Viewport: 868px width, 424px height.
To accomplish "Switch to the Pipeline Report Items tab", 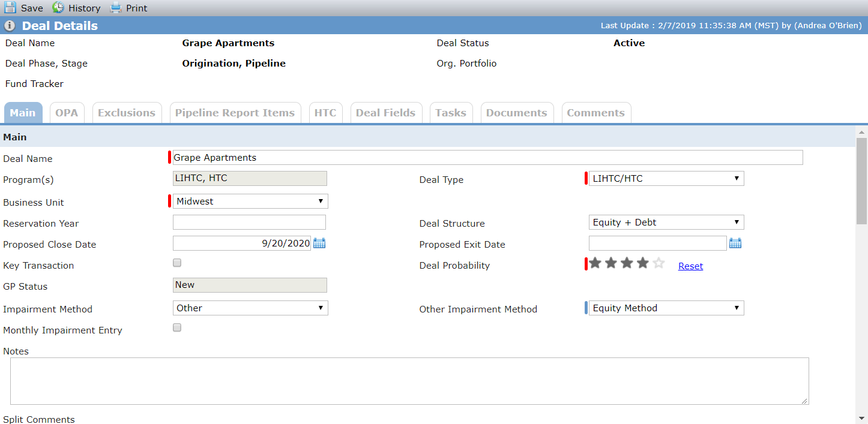I will point(235,113).
